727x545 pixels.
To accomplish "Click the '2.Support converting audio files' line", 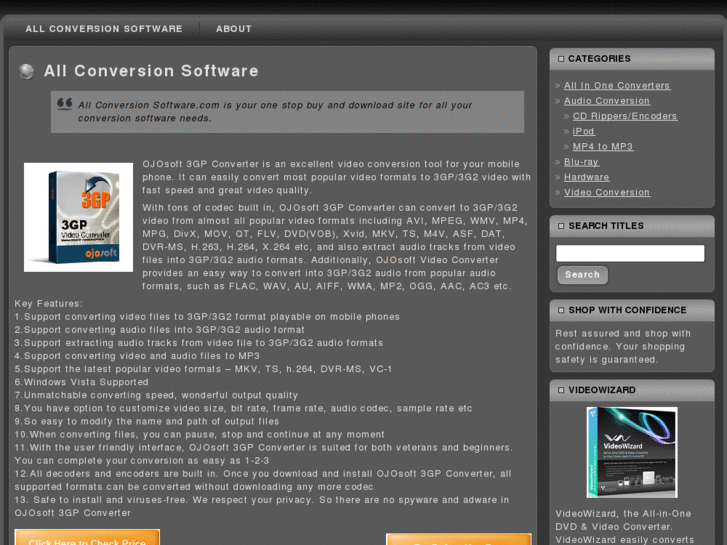I will (159, 330).
